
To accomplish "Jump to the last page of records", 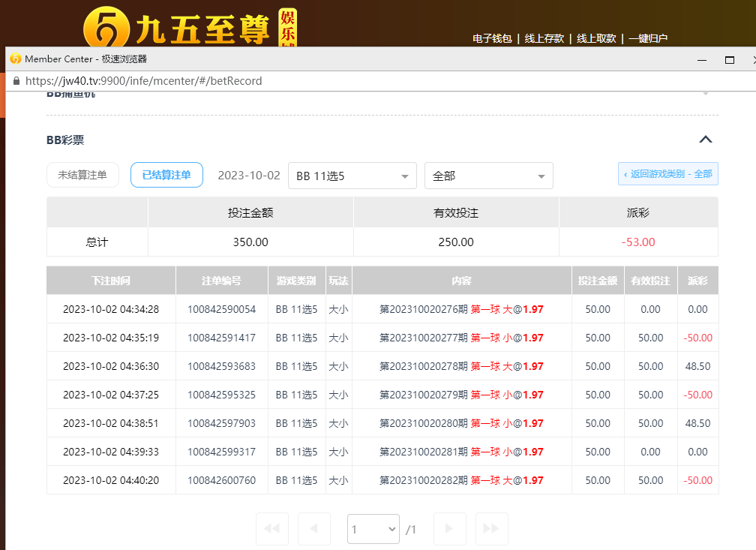I will (x=491, y=529).
